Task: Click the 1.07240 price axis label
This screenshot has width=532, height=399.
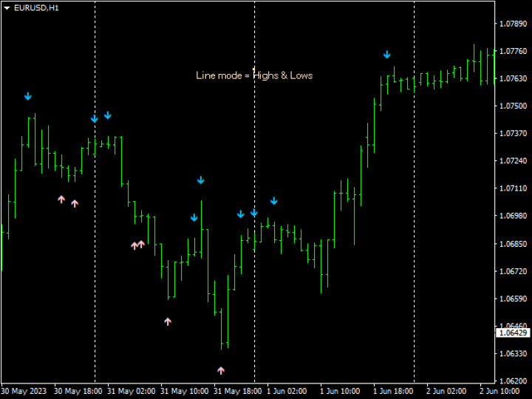Action: [x=514, y=160]
